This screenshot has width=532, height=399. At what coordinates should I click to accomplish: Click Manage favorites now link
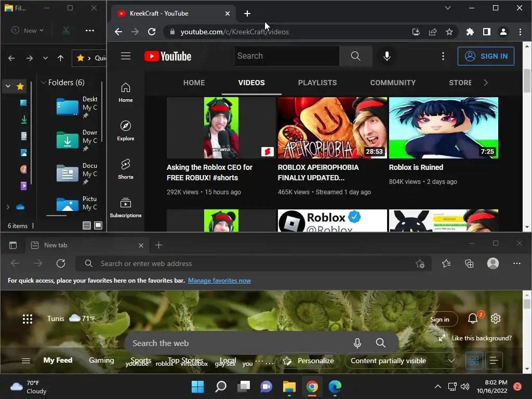coord(220,281)
